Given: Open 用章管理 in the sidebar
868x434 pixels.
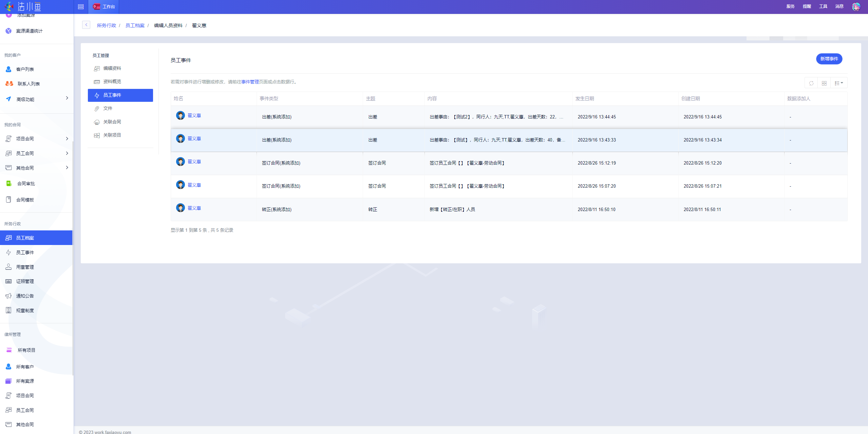Looking at the screenshot, I should [25, 267].
